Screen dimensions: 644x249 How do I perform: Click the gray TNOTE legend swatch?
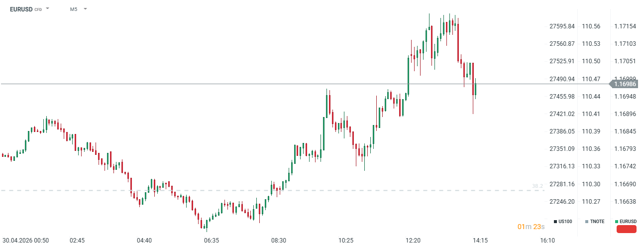pyautogui.click(x=587, y=221)
